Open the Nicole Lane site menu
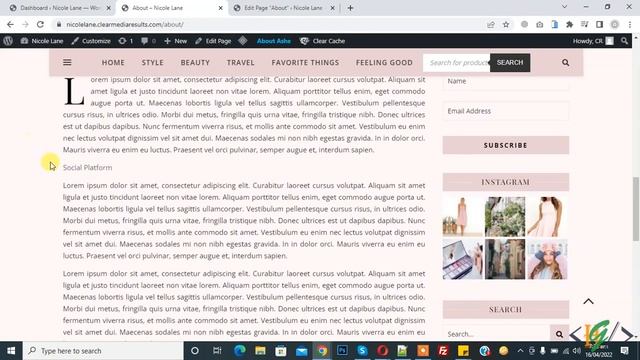This screenshot has width=640, height=360. pyautogui.click(x=42, y=41)
